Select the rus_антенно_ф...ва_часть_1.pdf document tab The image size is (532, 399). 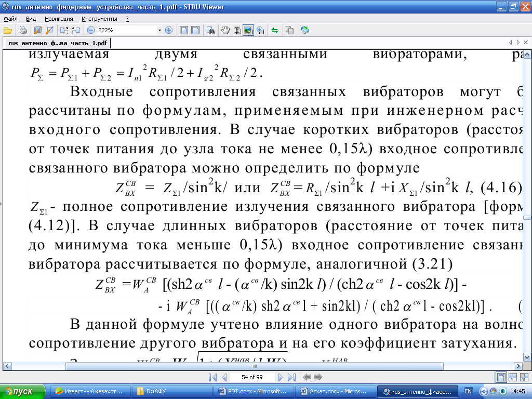(x=57, y=43)
